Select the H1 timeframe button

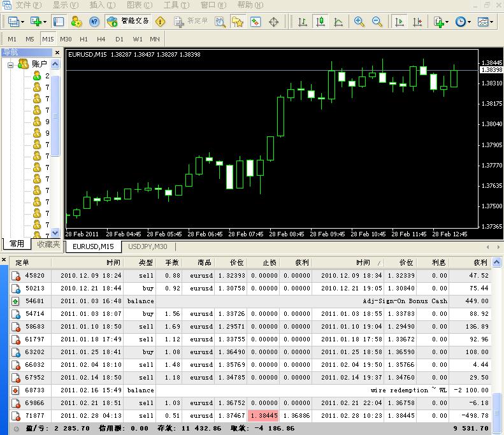pyautogui.click(x=83, y=39)
